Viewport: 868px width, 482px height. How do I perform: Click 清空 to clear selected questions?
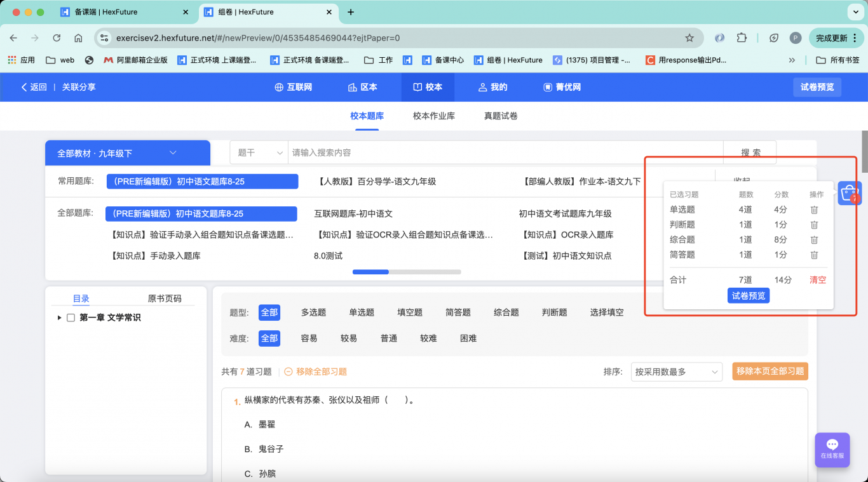click(818, 280)
